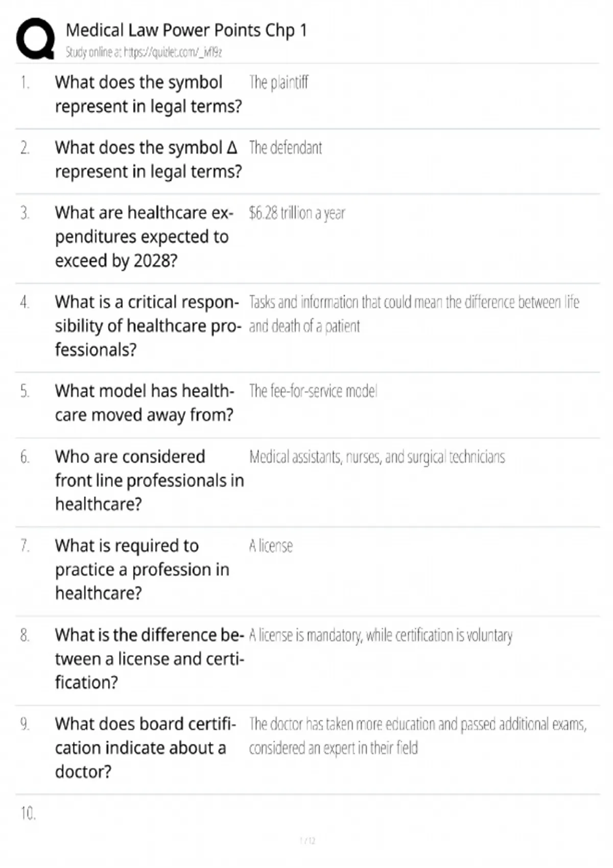Image resolution: width=613 pixels, height=868 pixels.
Task: Select question 9 about board certification
Action: [146, 748]
